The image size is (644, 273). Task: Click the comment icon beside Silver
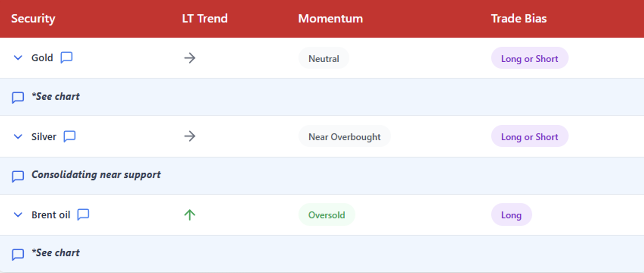tap(70, 136)
